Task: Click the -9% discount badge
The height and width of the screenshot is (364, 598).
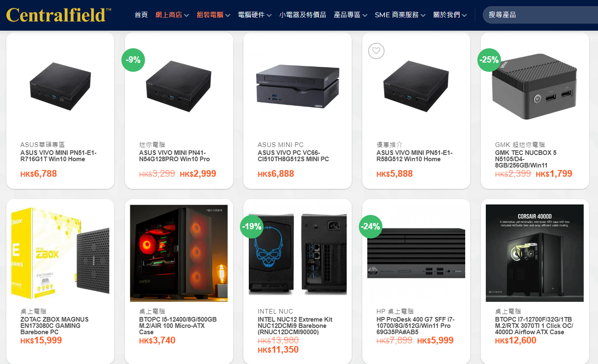Action: pos(133,60)
